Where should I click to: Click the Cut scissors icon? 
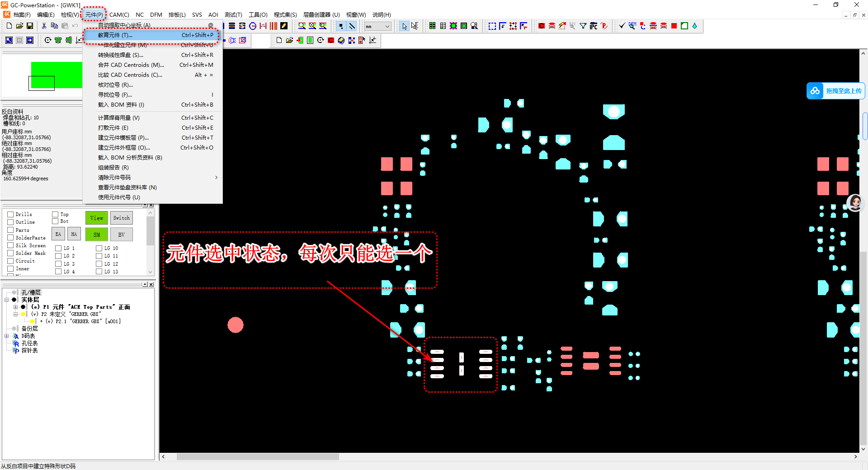44,26
